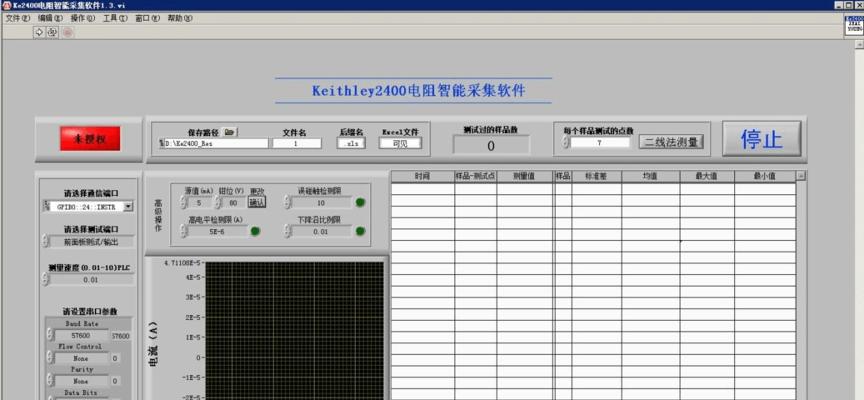This screenshot has height=400, width=864.
Task: Click the 样品-测试点 column header
Action: [476, 176]
